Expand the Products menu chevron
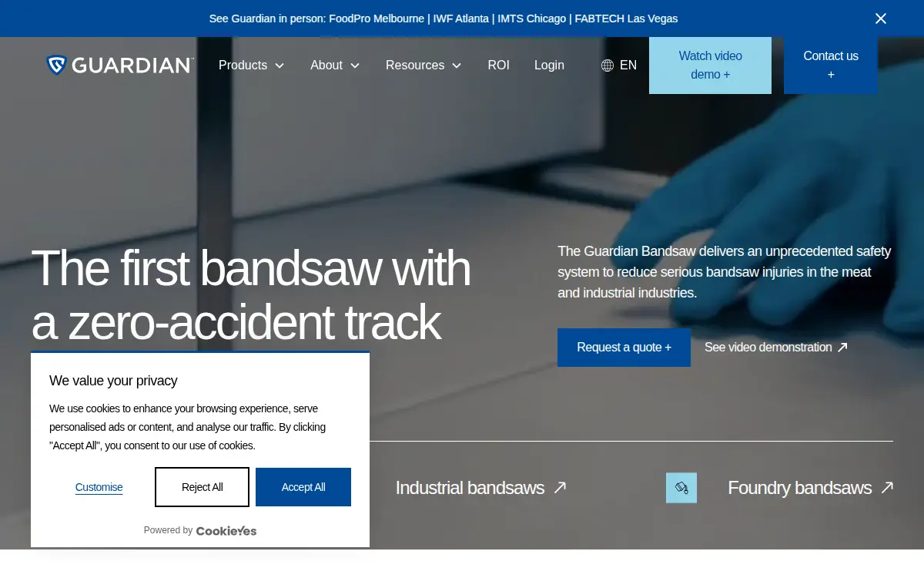This screenshot has width=924, height=578. 280,66
